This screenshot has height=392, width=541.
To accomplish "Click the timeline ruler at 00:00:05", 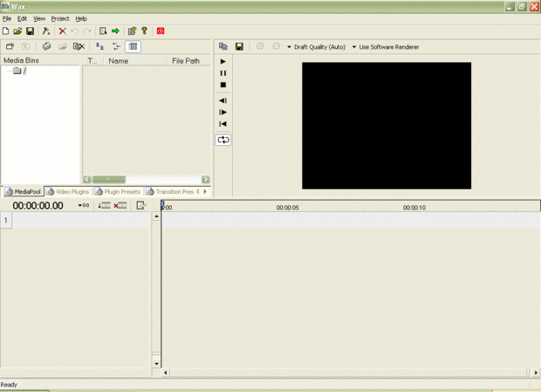I will pyautogui.click(x=287, y=208).
